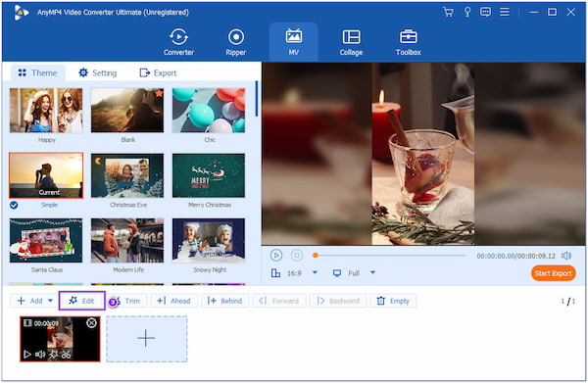Open the hamburger menu icon
The image size is (588, 383).
coord(505,12)
